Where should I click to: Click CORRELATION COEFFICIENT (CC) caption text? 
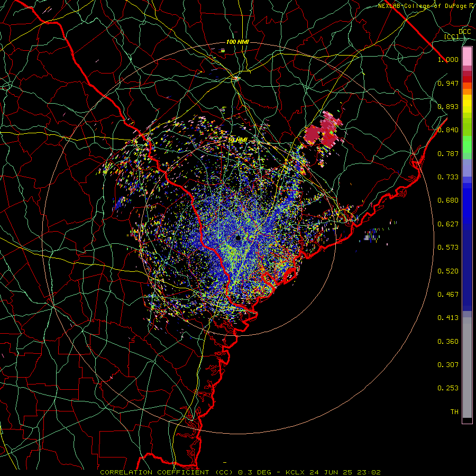[x=167, y=472]
